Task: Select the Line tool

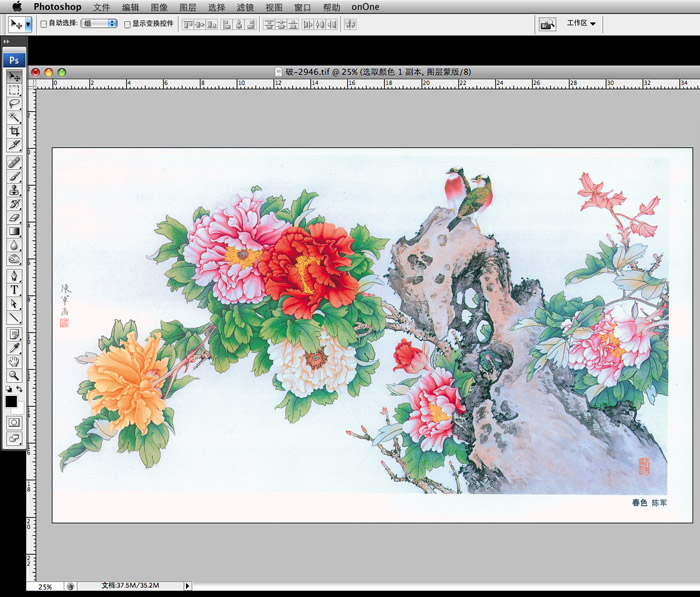Action: coord(14,317)
